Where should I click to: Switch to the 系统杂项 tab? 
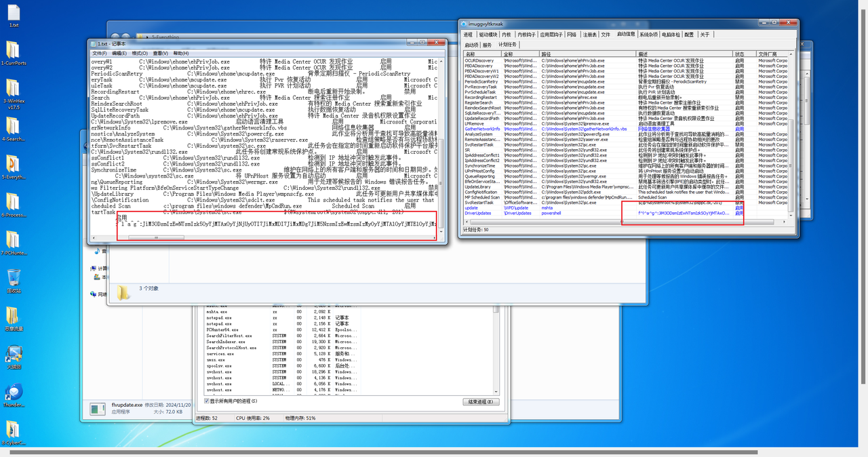pyautogui.click(x=649, y=35)
